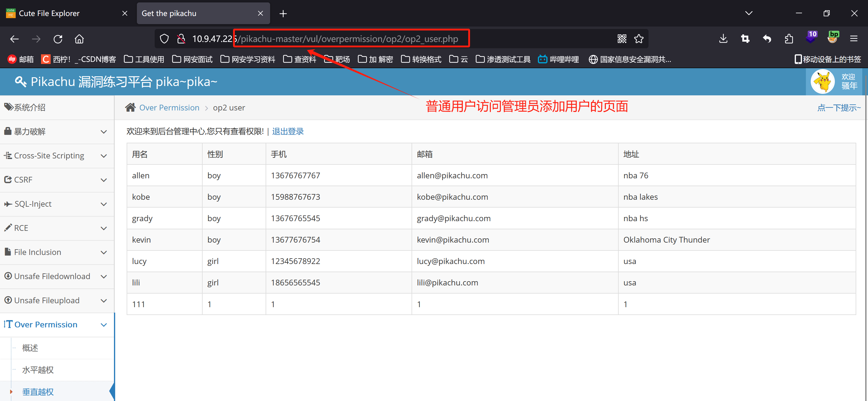868x401 pixels.
Task: Open the browser home page
Action: 79,39
